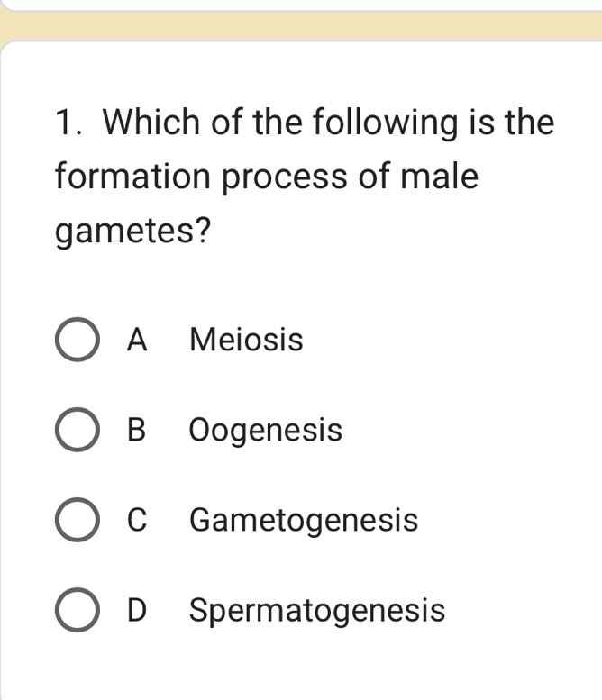Click the letter A option label
The image size is (602, 700).
137,341
